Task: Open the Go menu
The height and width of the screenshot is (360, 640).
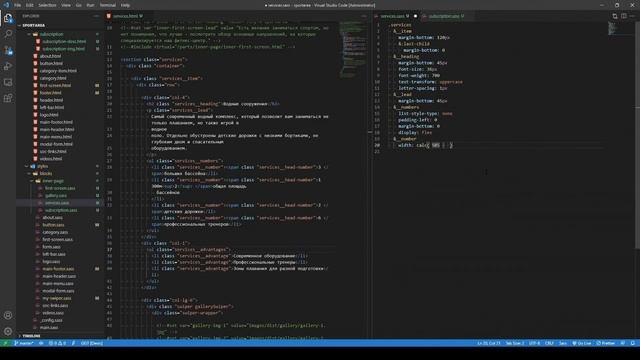Action: coord(78,5)
